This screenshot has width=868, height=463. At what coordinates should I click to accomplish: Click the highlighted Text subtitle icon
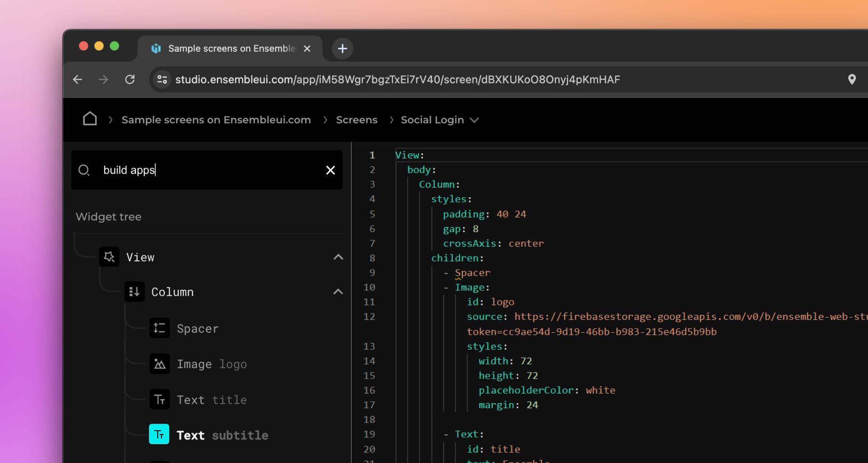pyautogui.click(x=159, y=434)
